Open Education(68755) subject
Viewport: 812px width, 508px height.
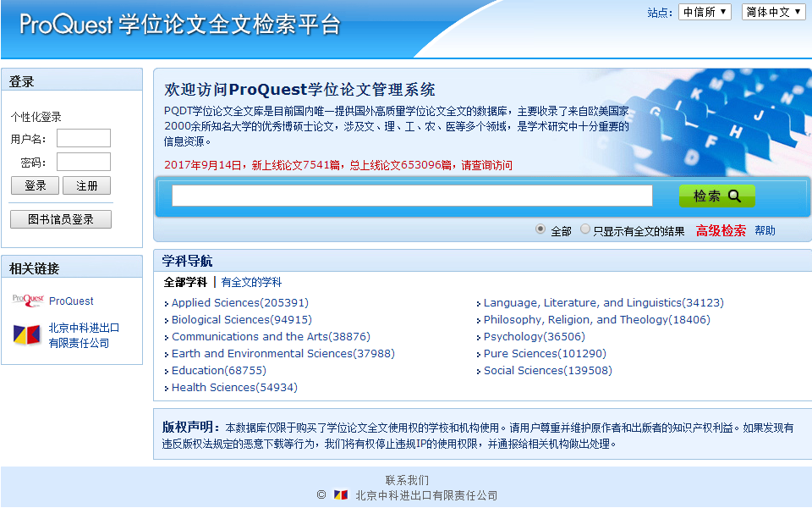219,371
